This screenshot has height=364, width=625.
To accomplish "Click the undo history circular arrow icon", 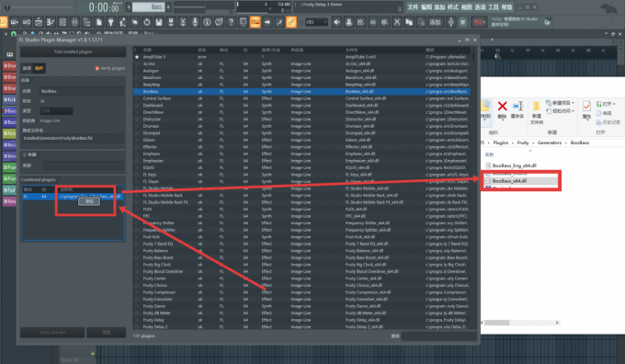I will point(147,22).
